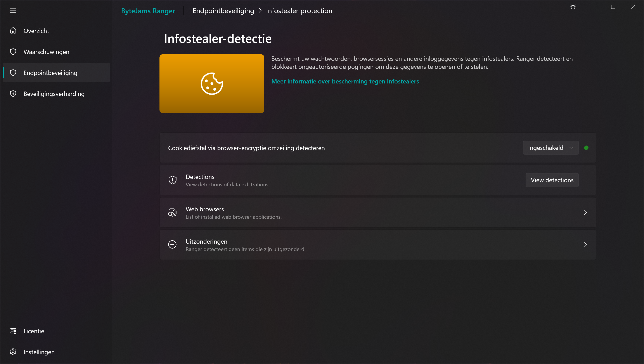
Task: Click the Uitzonderingen minus circle icon
Action: (x=172, y=244)
